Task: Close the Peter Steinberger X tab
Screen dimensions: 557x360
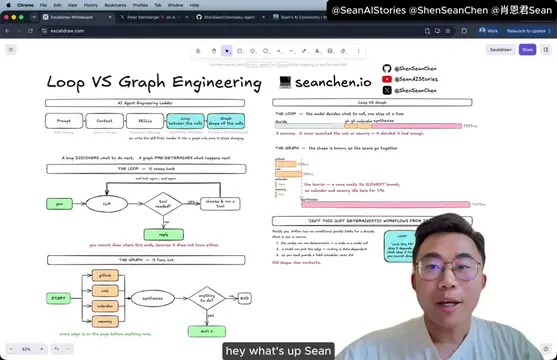Action: [x=186, y=17]
